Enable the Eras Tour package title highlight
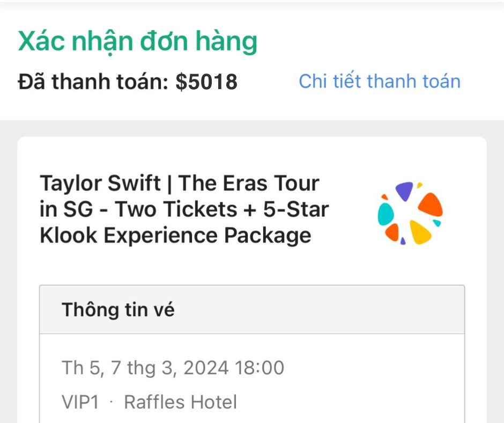504x423 pixels. point(184,209)
